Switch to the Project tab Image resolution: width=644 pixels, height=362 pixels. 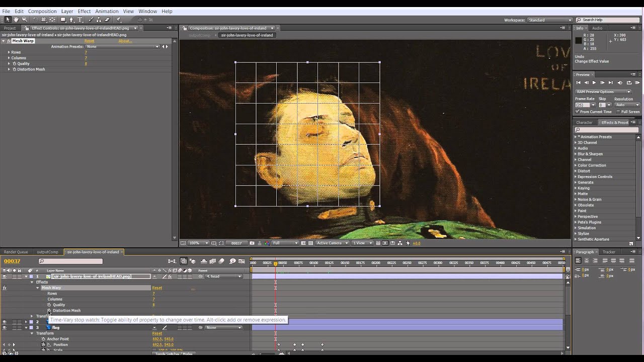tap(10, 28)
